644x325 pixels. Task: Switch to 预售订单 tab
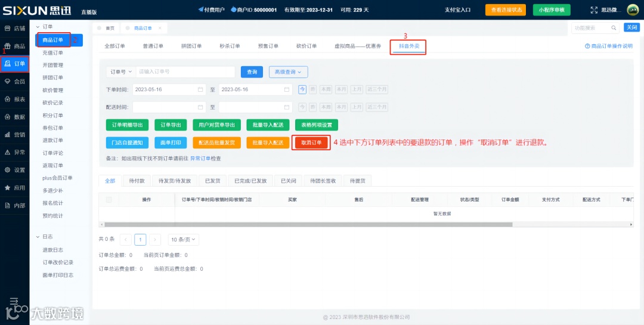268,46
